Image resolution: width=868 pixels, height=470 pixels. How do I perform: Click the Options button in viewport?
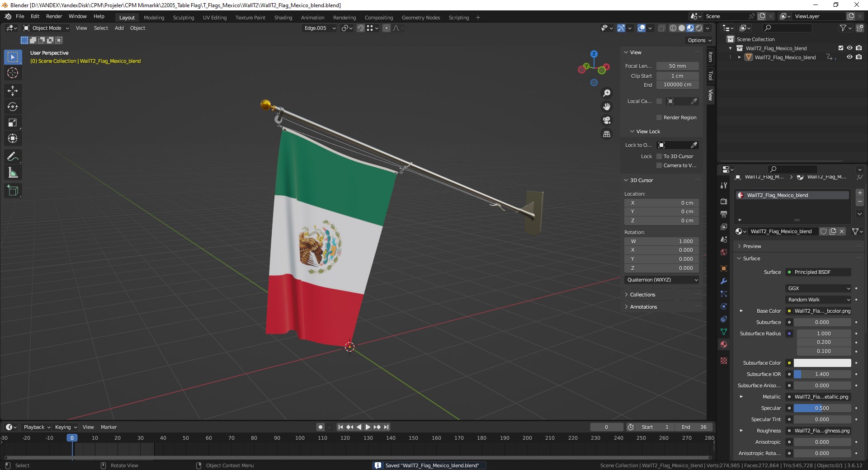(699, 40)
